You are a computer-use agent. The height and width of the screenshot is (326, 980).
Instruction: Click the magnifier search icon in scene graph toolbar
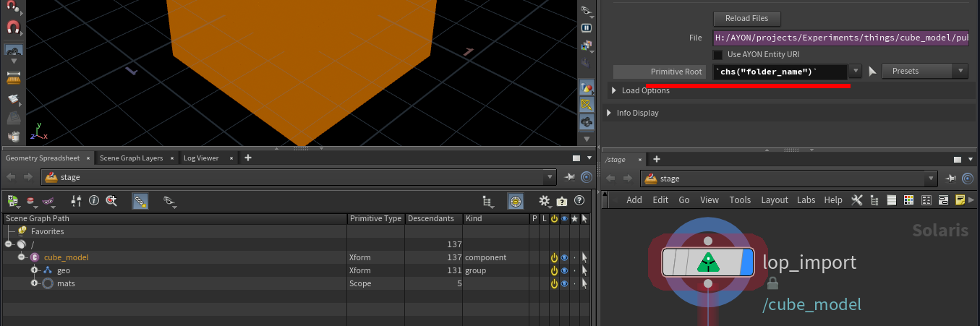coord(111,201)
